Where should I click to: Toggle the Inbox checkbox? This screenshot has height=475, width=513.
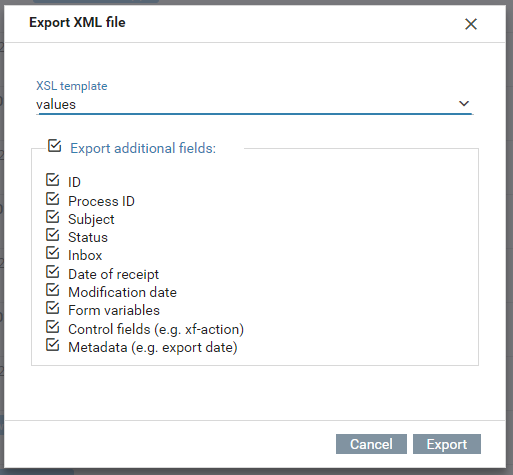point(53,253)
